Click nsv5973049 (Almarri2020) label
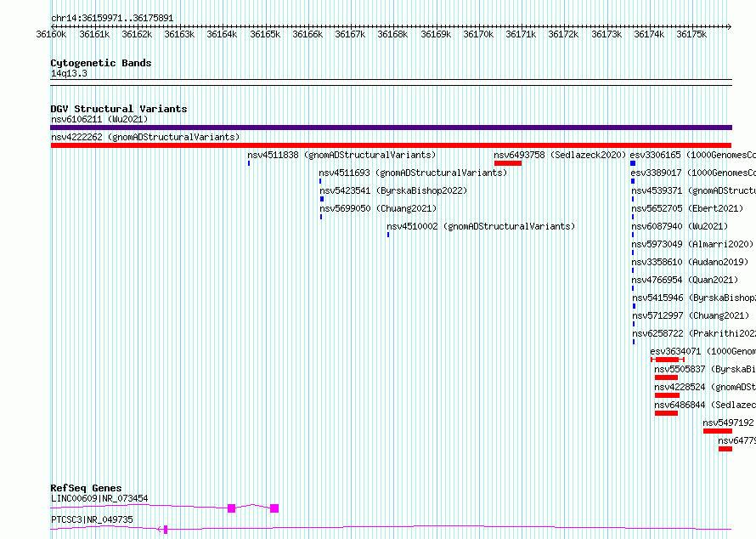756x539 pixels. pos(692,244)
